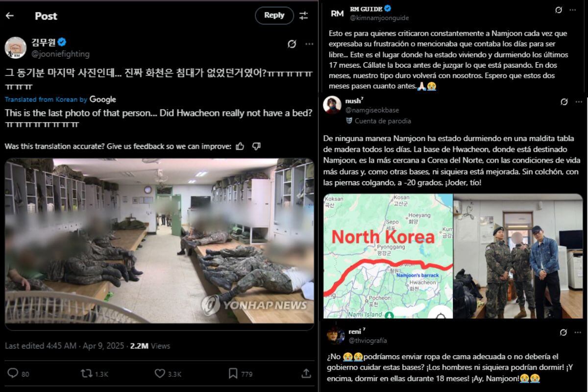Rate the translation with thumbs up

tap(240, 146)
